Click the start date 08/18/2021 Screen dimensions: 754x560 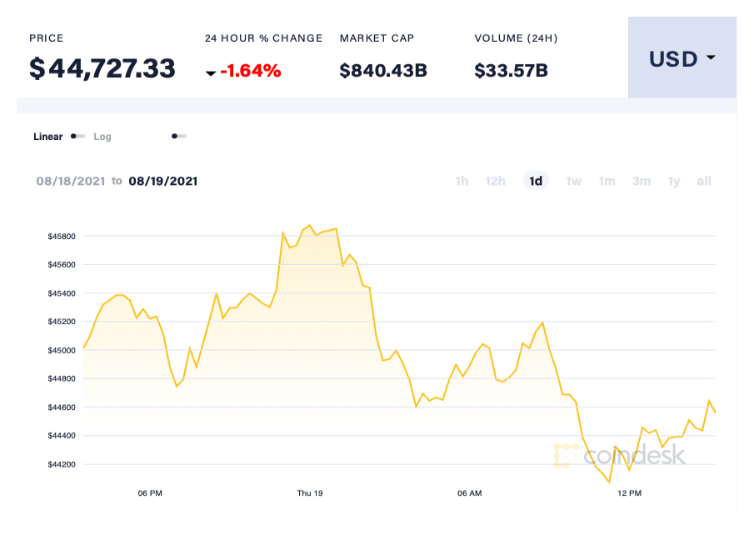point(72,181)
